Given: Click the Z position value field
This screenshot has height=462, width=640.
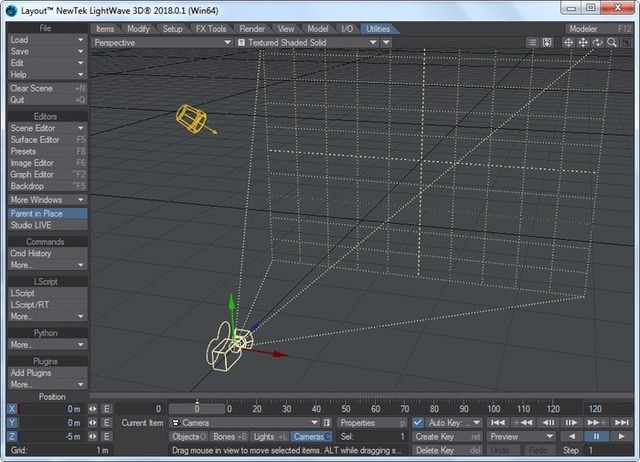Looking at the screenshot, I should (x=52, y=437).
